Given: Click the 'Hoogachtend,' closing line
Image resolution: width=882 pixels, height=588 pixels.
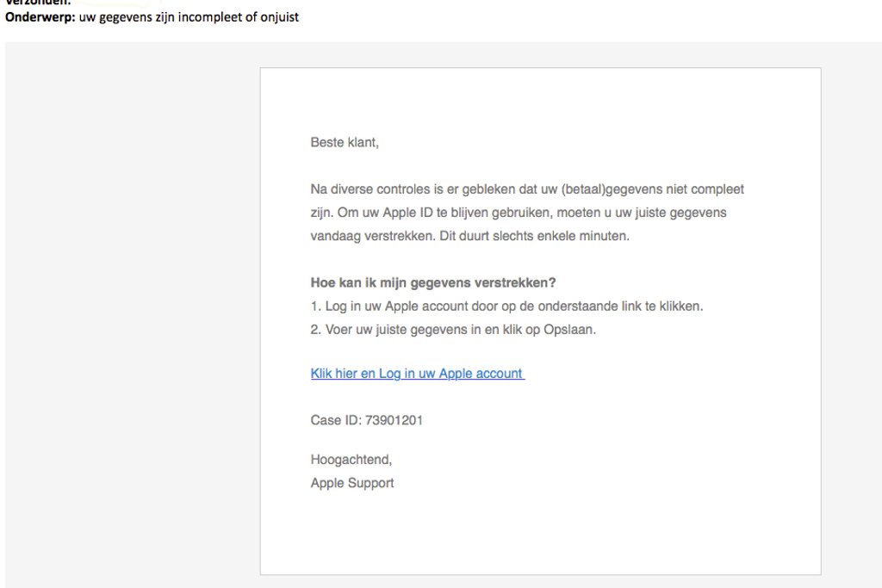Looking at the screenshot, I should click(351, 460).
